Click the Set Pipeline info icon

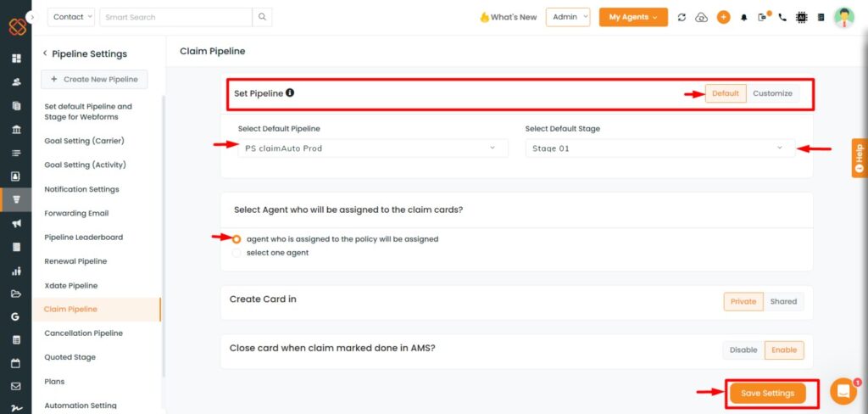290,92
